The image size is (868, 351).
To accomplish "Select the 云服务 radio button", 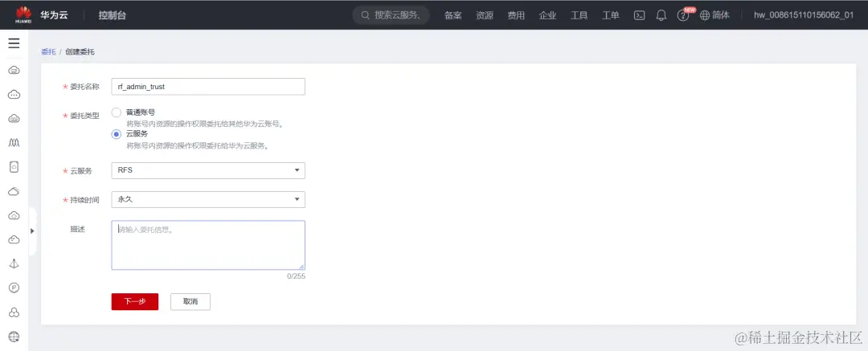I will click(x=117, y=134).
